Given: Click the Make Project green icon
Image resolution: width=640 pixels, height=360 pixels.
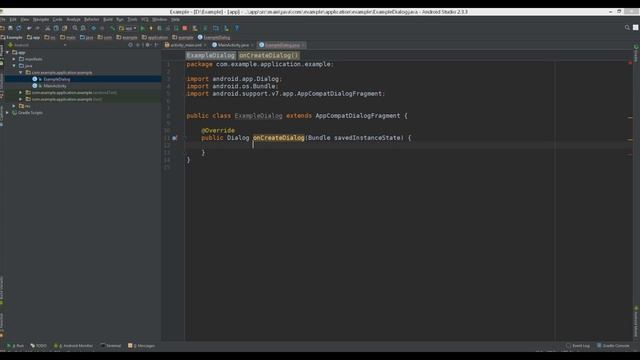Looking at the screenshot, I should coord(112,28).
